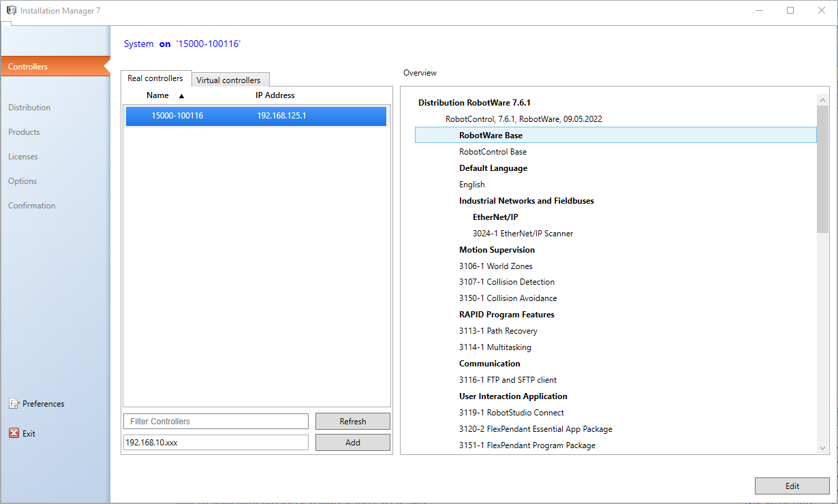
Task: Select the EtherNet/IP heading
Action: tap(495, 217)
